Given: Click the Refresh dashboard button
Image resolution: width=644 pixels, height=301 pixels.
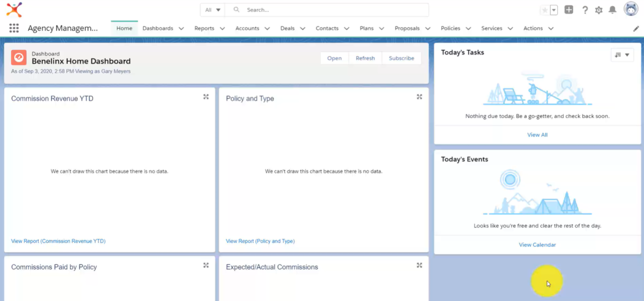Looking at the screenshot, I should [365, 58].
